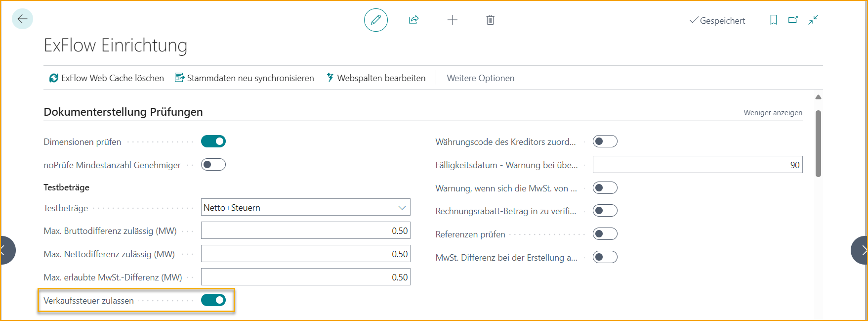Toggle Rechnungsrabatt-Betrag switch

tap(605, 211)
